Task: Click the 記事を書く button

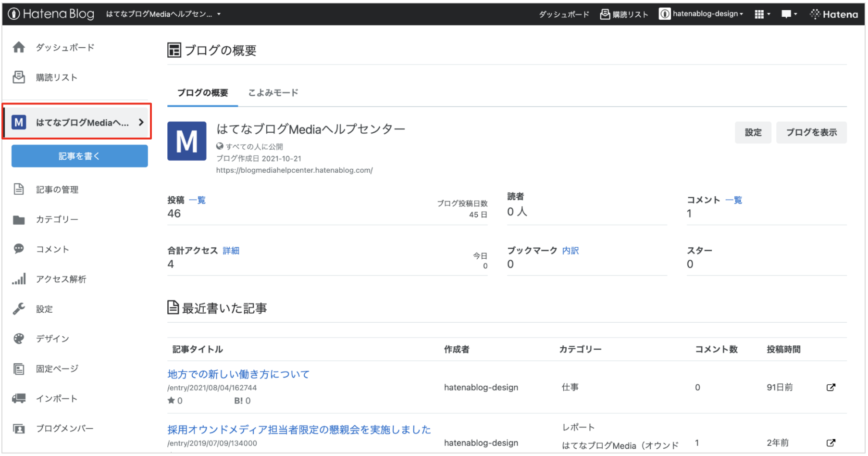Action: pyautogui.click(x=79, y=156)
